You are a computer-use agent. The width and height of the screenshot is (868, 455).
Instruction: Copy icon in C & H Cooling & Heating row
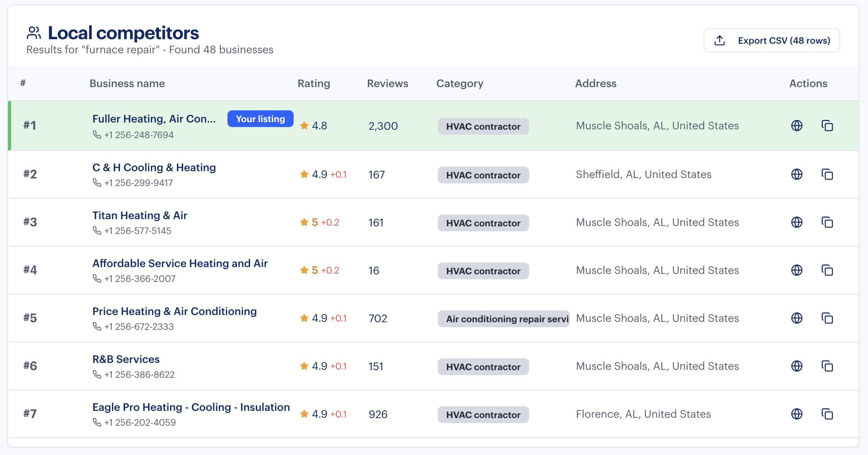827,174
